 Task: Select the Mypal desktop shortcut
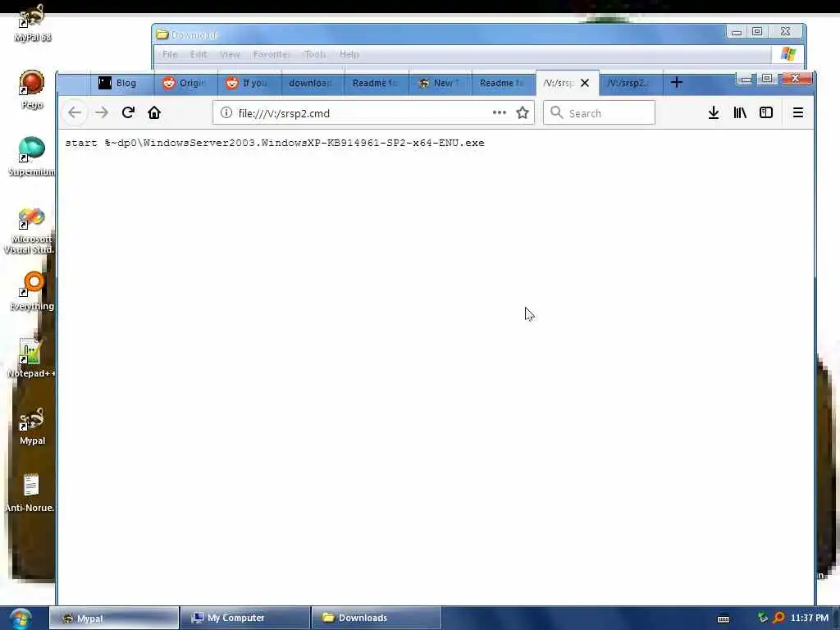tap(32, 426)
